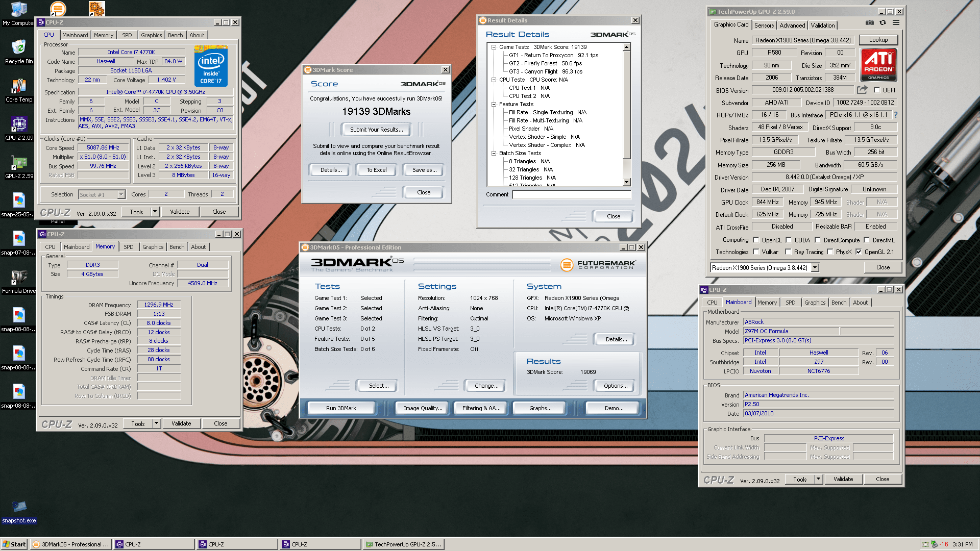Open Socket #1 selection dropdown
This screenshot has width=980, height=551.
coord(121,194)
